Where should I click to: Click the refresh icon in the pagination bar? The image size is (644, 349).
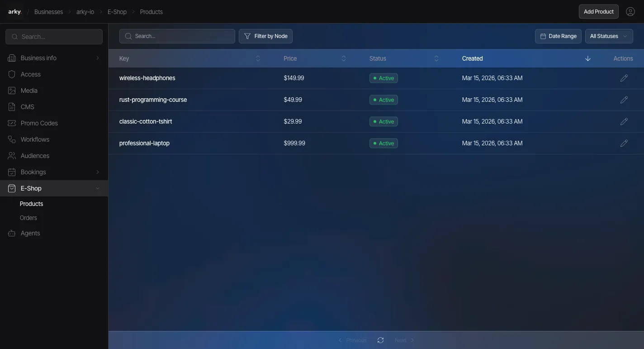click(x=380, y=340)
